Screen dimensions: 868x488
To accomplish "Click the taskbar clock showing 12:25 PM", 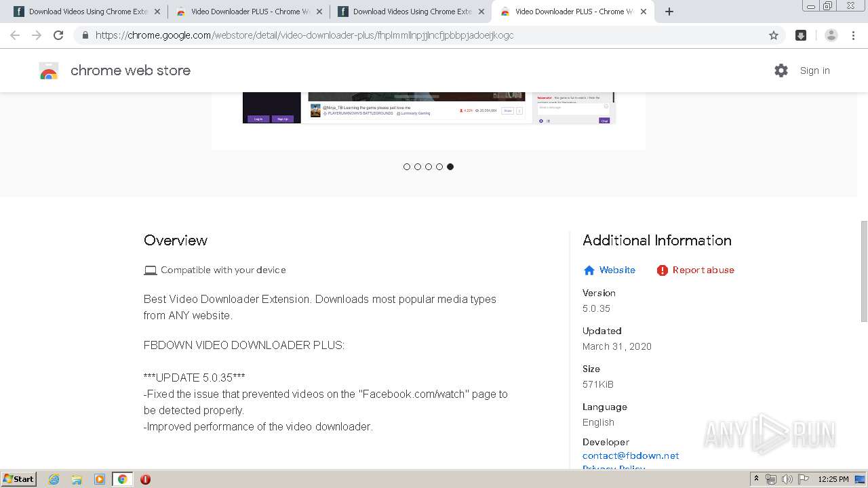I will point(833,479).
